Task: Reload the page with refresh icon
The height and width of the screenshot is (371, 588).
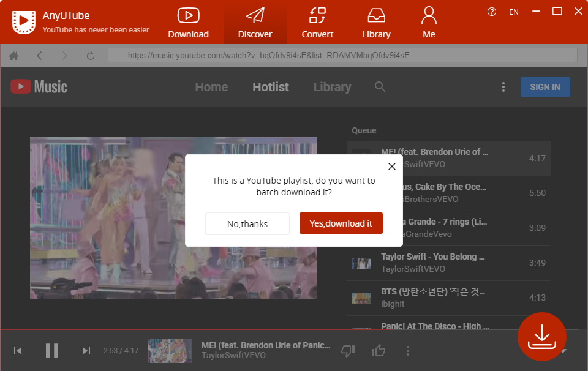Action: (x=91, y=56)
